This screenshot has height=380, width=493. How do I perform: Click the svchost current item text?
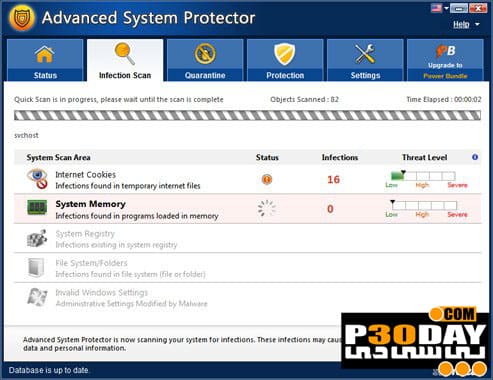(x=26, y=135)
